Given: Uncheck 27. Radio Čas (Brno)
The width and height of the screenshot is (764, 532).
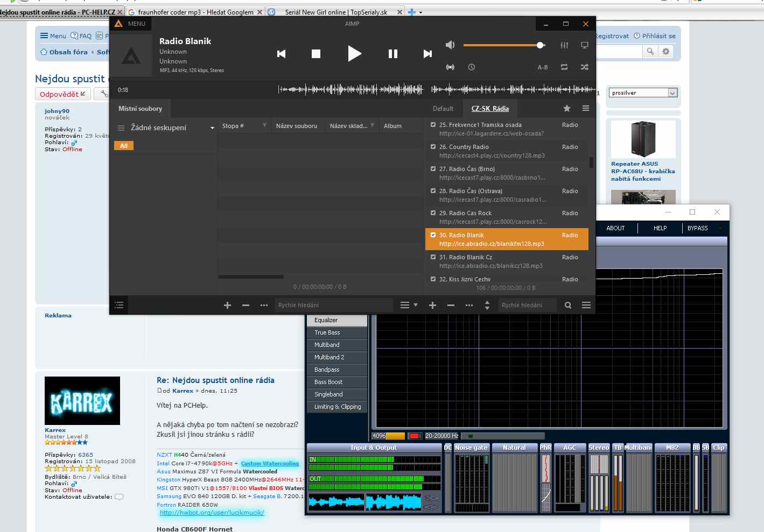Looking at the screenshot, I should click(x=433, y=168).
